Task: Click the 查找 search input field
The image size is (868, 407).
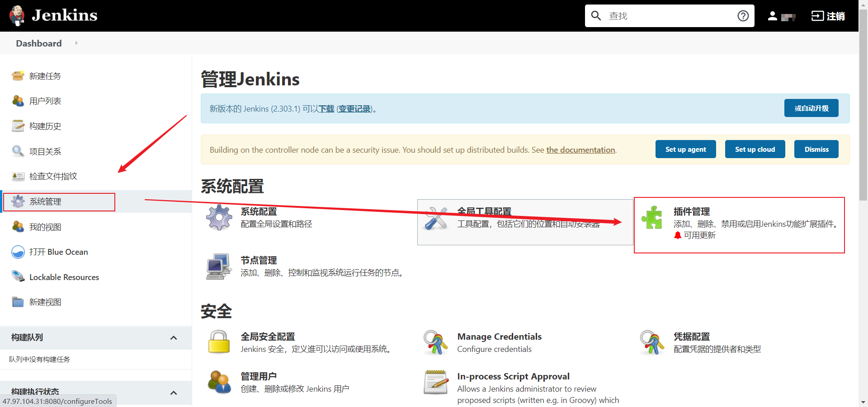Action: point(669,16)
